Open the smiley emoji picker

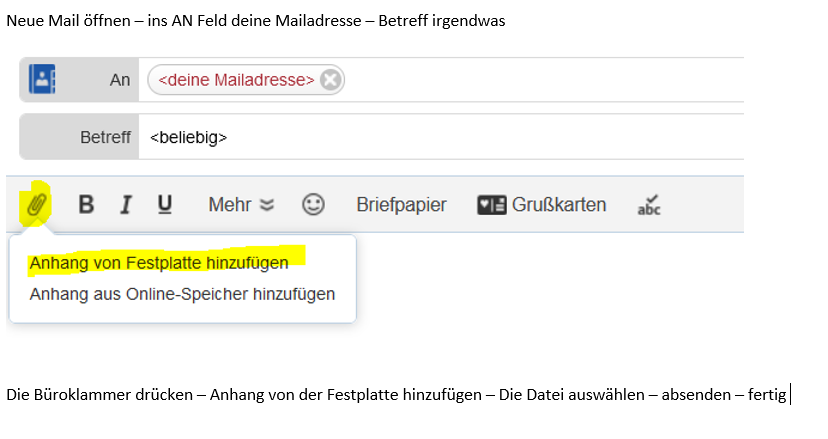pos(313,204)
